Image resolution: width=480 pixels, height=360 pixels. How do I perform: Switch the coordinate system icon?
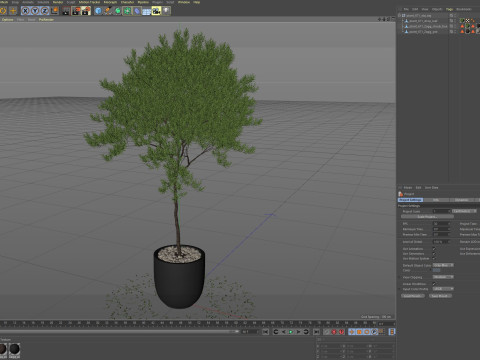coord(54,11)
